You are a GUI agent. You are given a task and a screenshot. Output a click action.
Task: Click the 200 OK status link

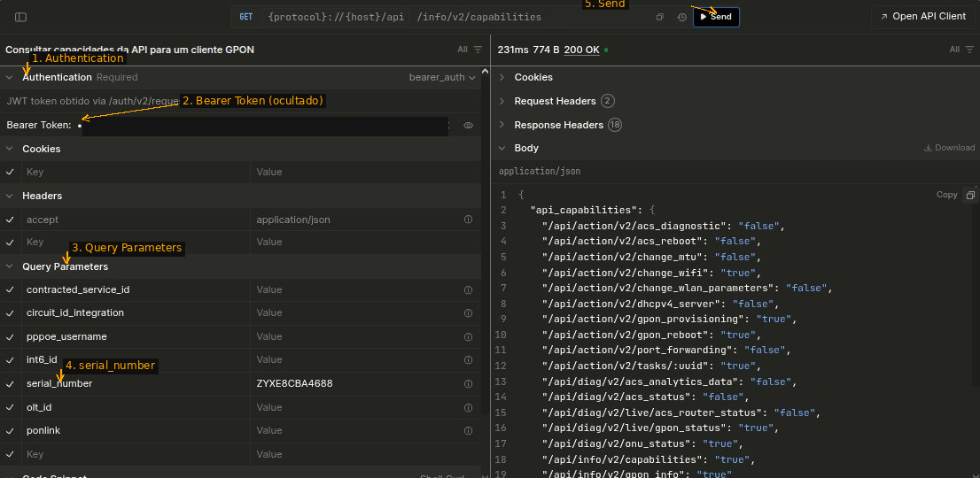click(x=581, y=50)
